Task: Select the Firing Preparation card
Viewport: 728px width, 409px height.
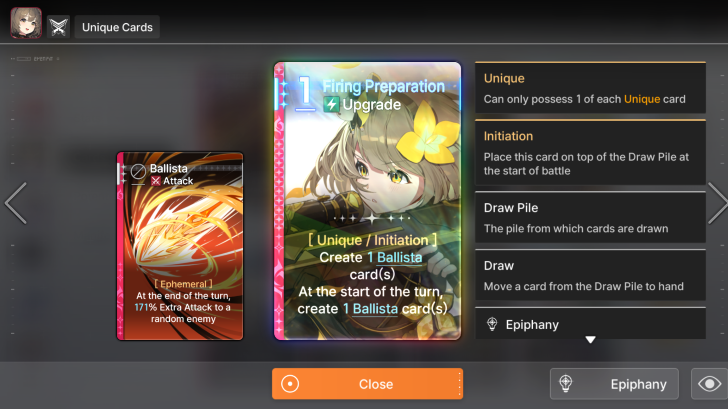Action: [x=367, y=201]
